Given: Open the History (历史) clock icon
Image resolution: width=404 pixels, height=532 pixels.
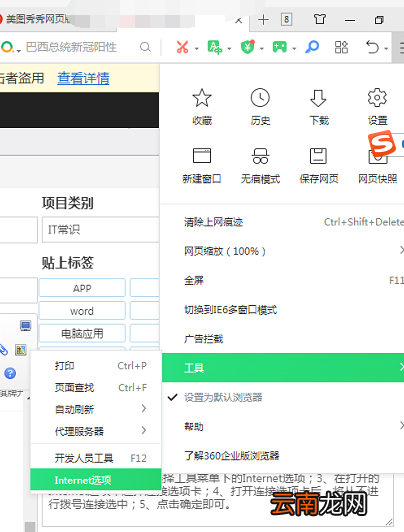Looking at the screenshot, I should click(260, 98).
